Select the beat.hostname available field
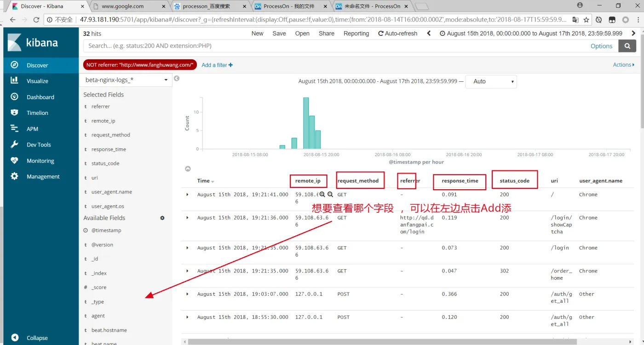The image size is (644, 345). (x=109, y=330)
